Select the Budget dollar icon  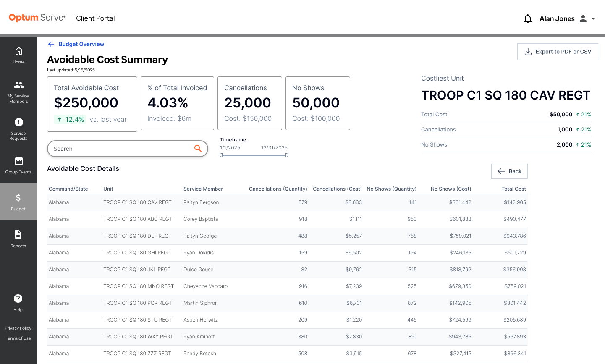[x=18, y=198]
